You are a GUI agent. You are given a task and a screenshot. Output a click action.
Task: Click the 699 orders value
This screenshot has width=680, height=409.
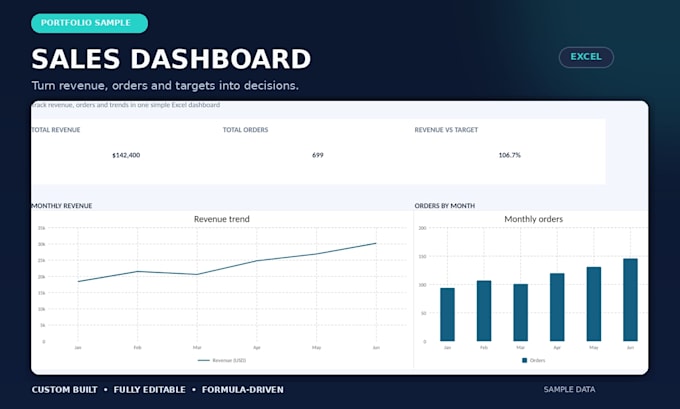(318, 155)
